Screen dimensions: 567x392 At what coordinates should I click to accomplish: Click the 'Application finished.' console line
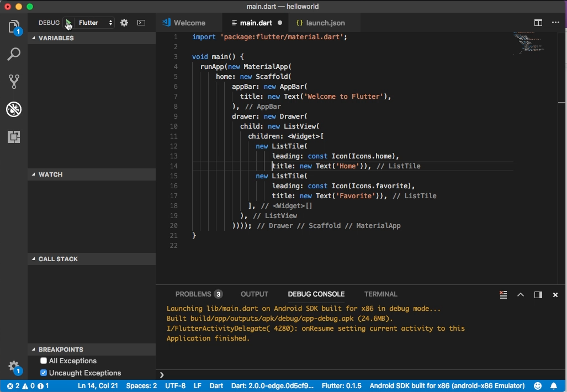click(208, 338)
